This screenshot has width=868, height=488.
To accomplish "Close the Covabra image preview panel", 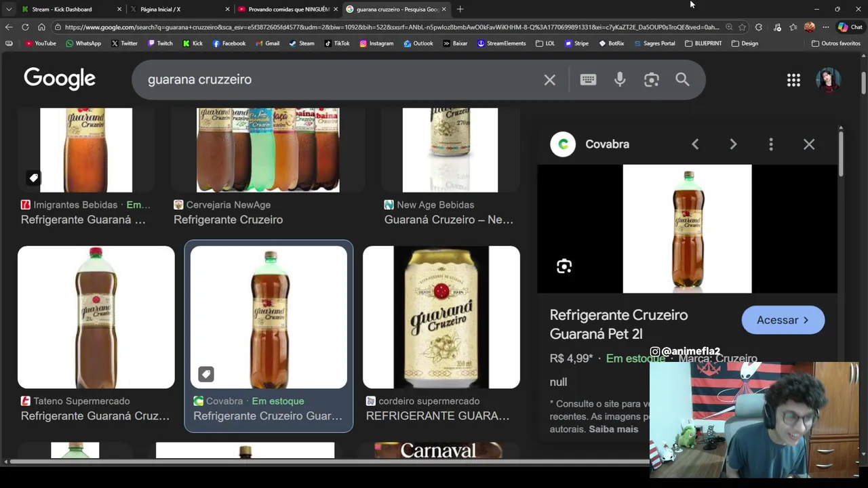I will [809, 144].
